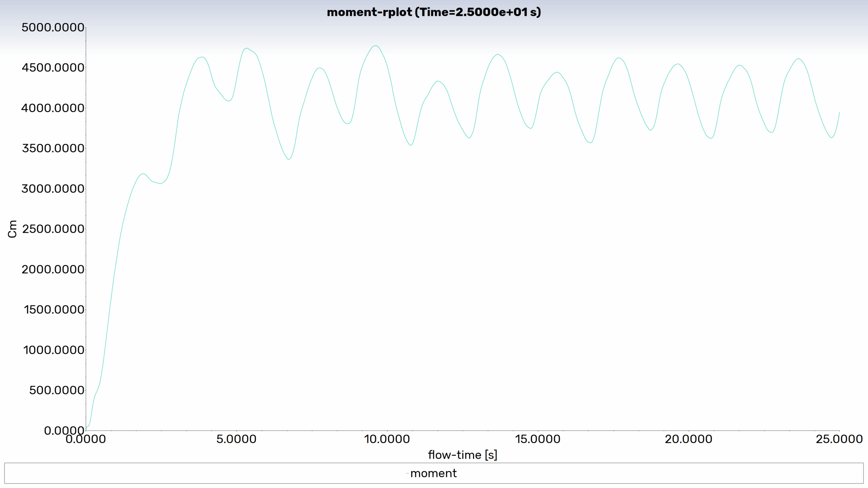Click the 1000.0000 y-axis tick label

point(54,350)
